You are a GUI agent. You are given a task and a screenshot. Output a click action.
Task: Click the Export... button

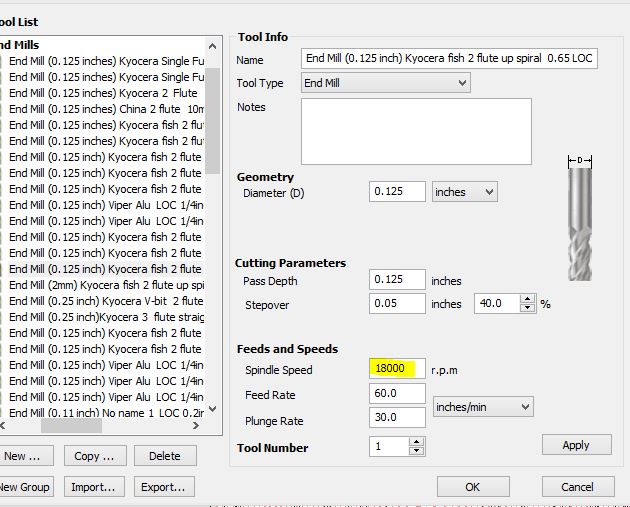(163, 487)
